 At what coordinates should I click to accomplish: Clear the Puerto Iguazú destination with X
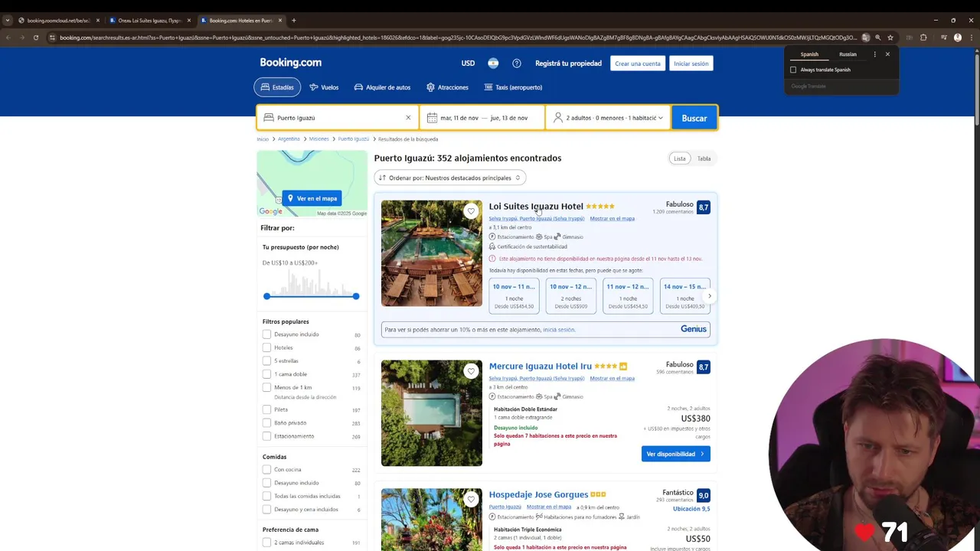[408, 118]
